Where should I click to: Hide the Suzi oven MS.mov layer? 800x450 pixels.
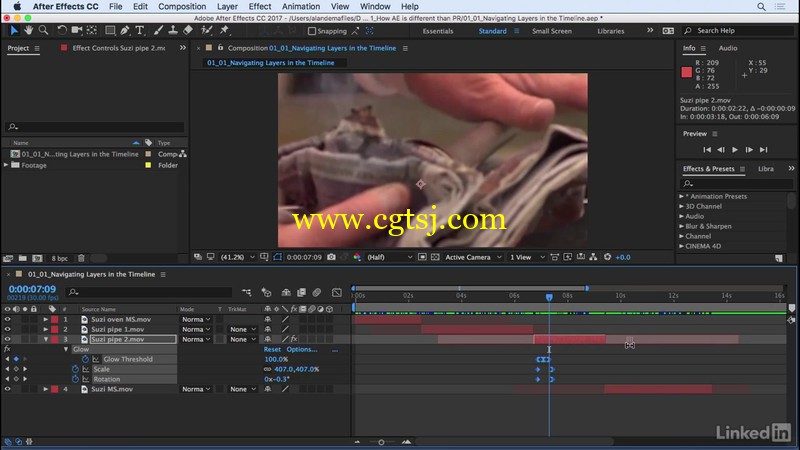(7, 319)
